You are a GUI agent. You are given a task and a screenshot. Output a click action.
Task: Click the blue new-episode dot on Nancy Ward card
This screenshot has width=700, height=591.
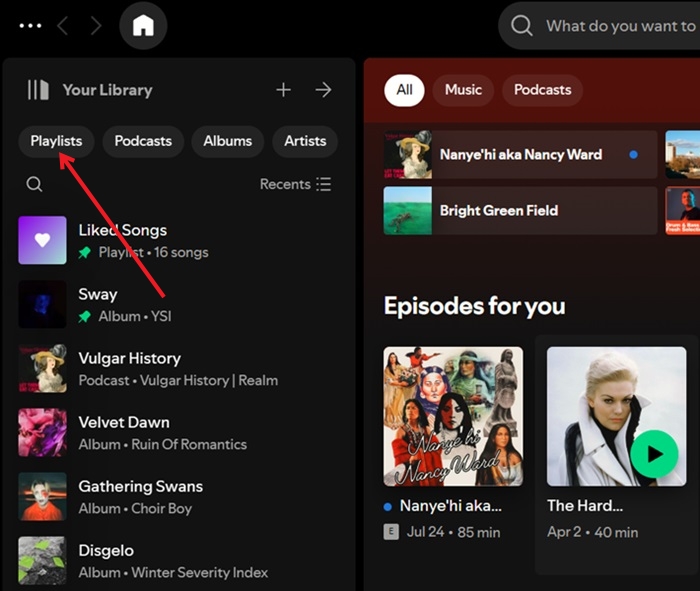coord(633,154)
